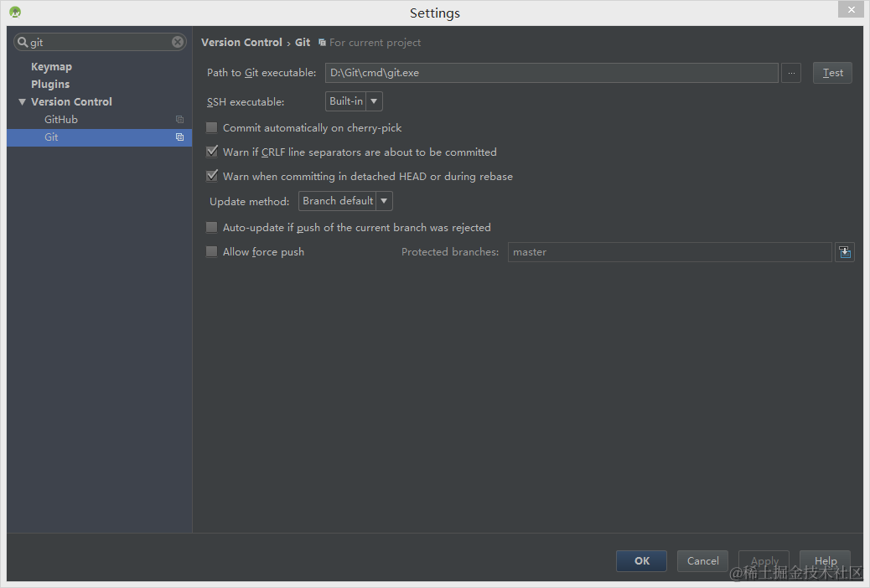Screen dimensions: 870x588
Task: Select the GitHub settings entry
Action: (x=99, y=119)
